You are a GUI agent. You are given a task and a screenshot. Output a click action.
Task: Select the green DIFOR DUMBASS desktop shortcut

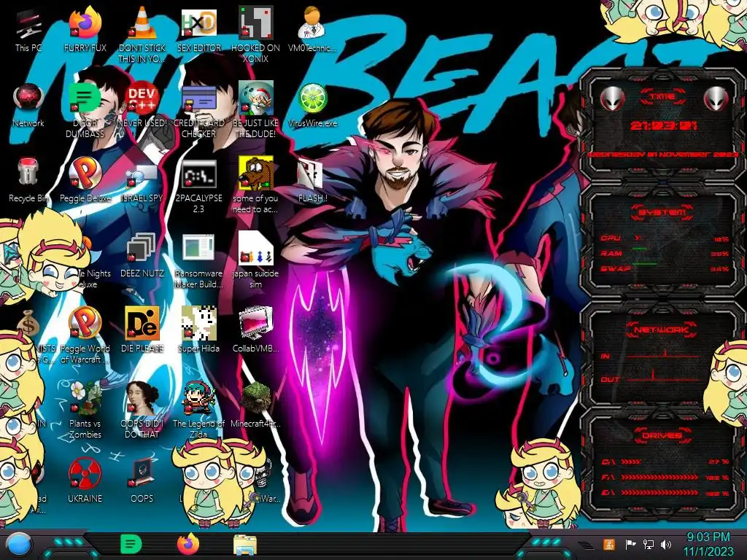(x=85, y=109)
